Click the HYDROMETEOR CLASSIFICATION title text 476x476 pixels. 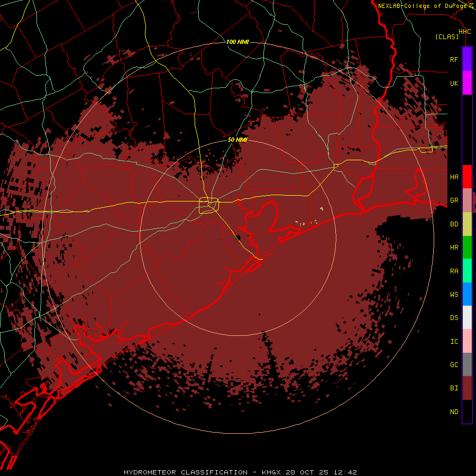point(186,472)
